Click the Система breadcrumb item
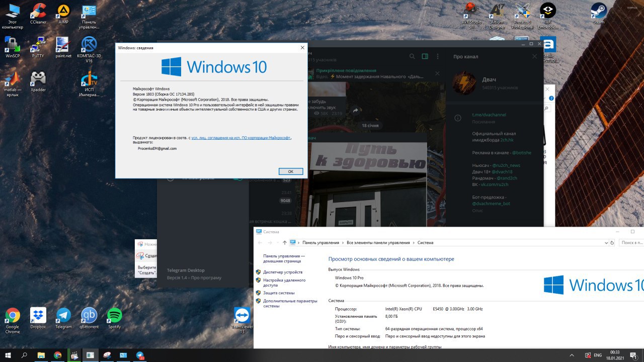This screenshot has height=362, width=644. tap(425, 242)
